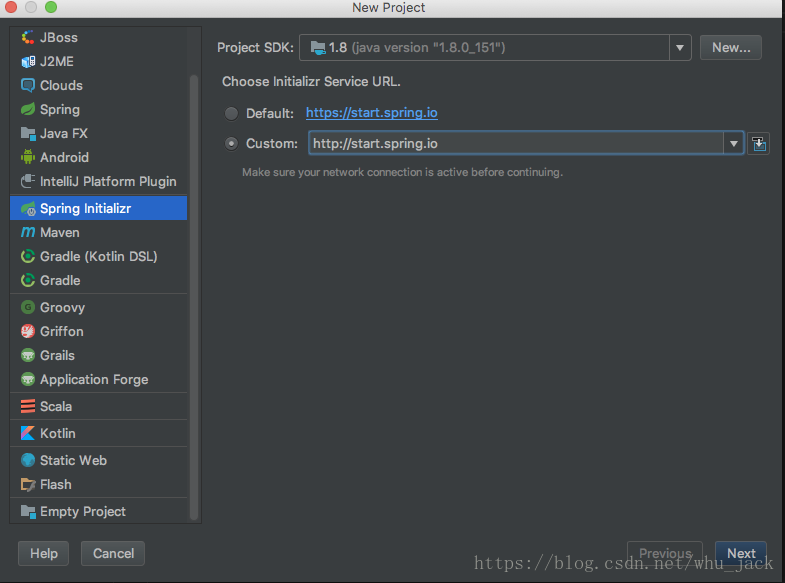Screen dimensions: 785x583
Task: Click the Flash folder icon
Action: [28, 484]
